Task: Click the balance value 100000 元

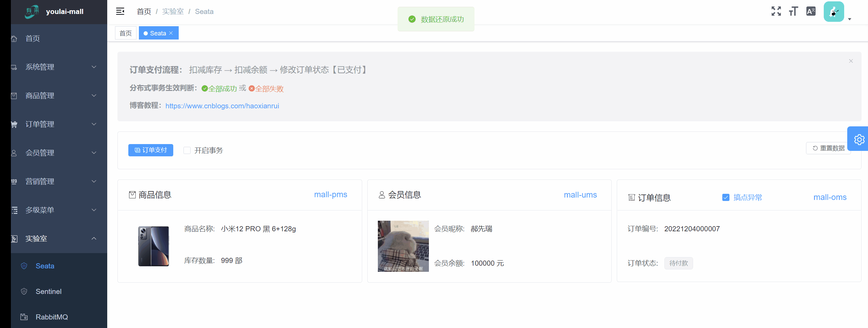Action: (487, 263)
